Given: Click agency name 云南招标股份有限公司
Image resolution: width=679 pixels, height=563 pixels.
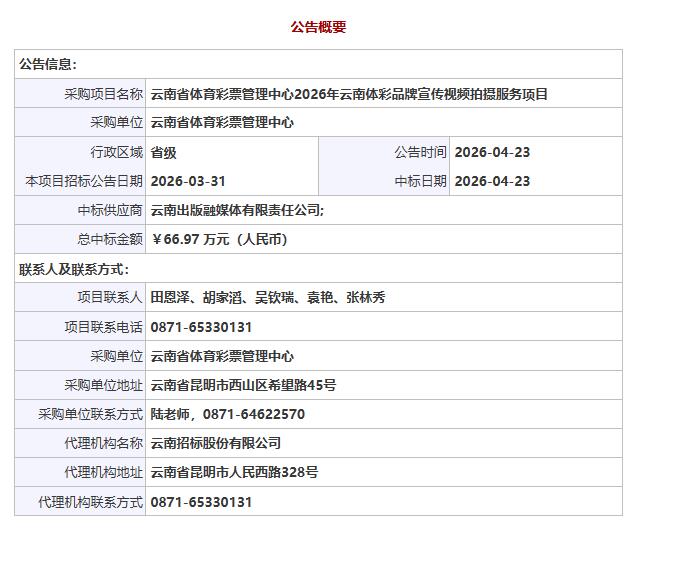Looking at the screenshot, I should [215, 443].
